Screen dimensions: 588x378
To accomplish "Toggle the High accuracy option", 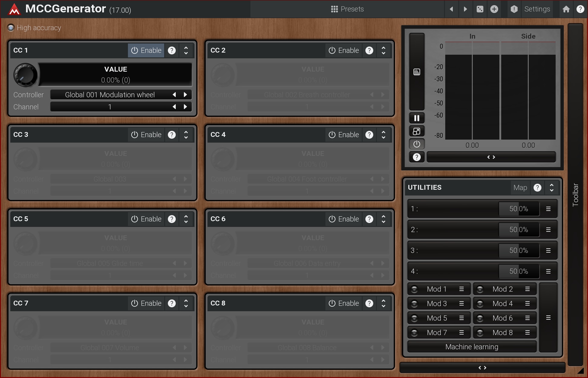I will (11, 28).
